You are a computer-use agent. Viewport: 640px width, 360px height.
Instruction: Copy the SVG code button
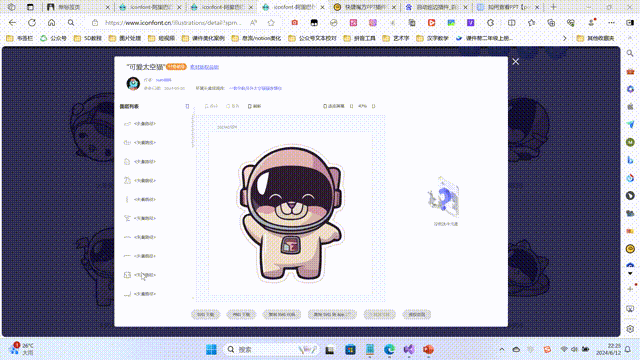coord(282,315)
